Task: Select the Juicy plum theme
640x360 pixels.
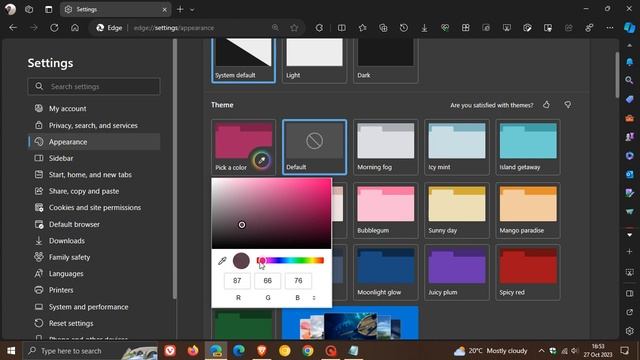Action: coord(457,272)
